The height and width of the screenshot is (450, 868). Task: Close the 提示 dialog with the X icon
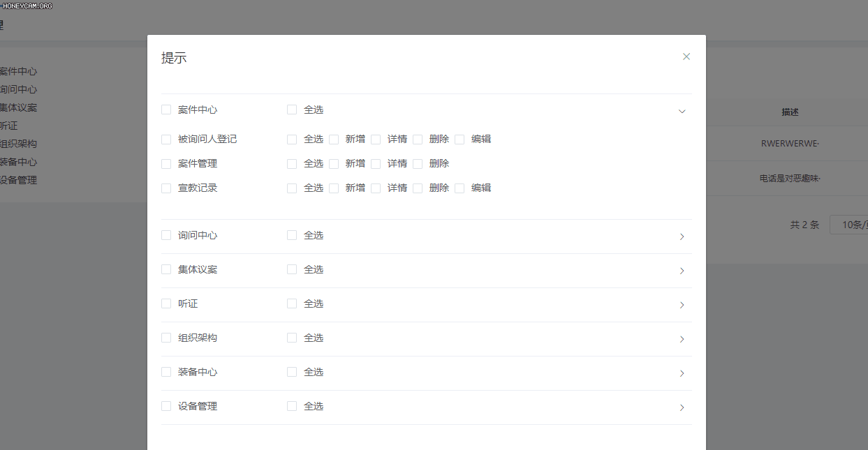(686, 57)
